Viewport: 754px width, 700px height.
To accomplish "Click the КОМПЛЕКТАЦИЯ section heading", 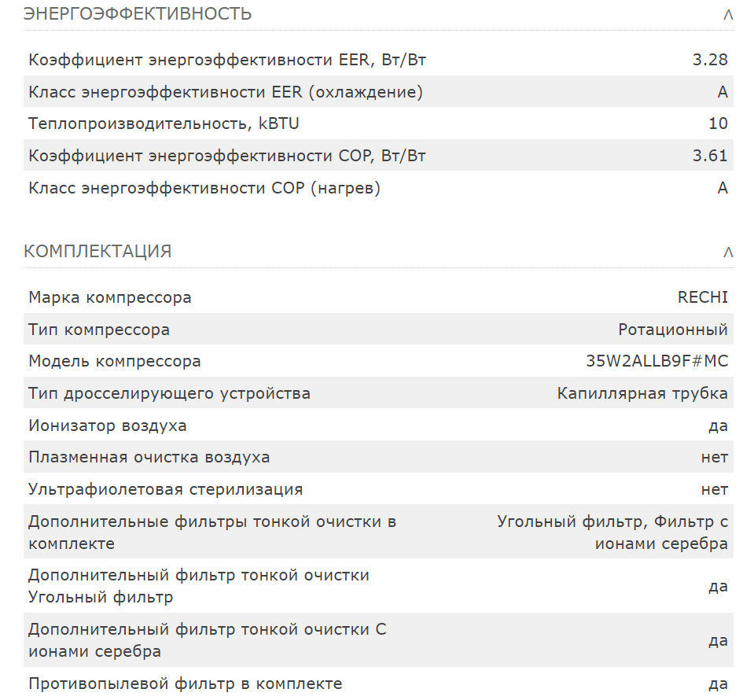I will 97,251.
